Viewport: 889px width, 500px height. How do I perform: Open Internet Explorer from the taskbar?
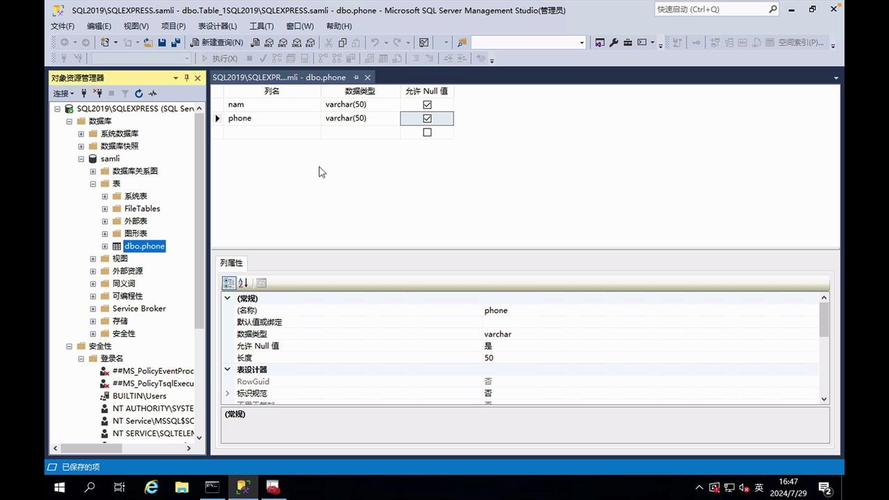coord(151,487)
